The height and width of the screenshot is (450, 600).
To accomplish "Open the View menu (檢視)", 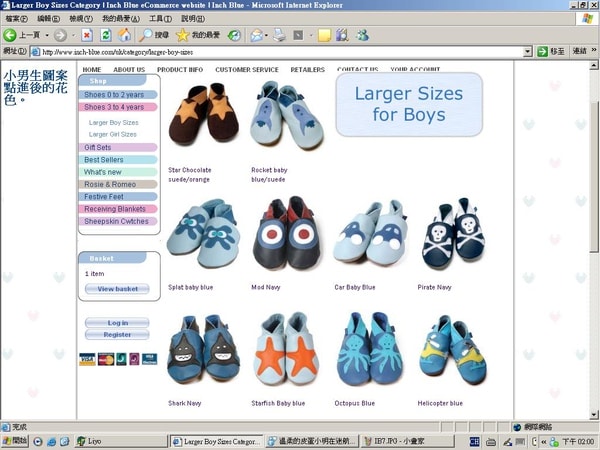I will [81, 18].
